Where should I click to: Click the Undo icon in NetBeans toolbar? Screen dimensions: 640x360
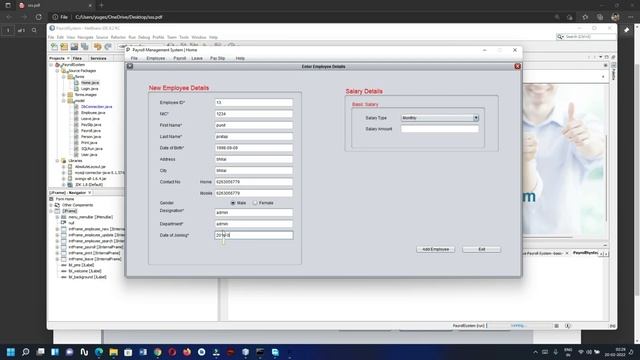pyautogui.click(x=97, y=47)
